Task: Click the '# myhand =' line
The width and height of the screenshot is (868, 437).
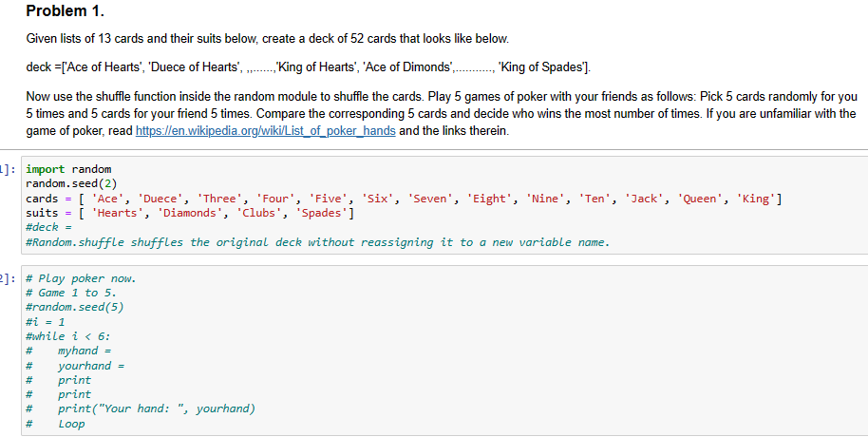Action: tap(68, 351)
